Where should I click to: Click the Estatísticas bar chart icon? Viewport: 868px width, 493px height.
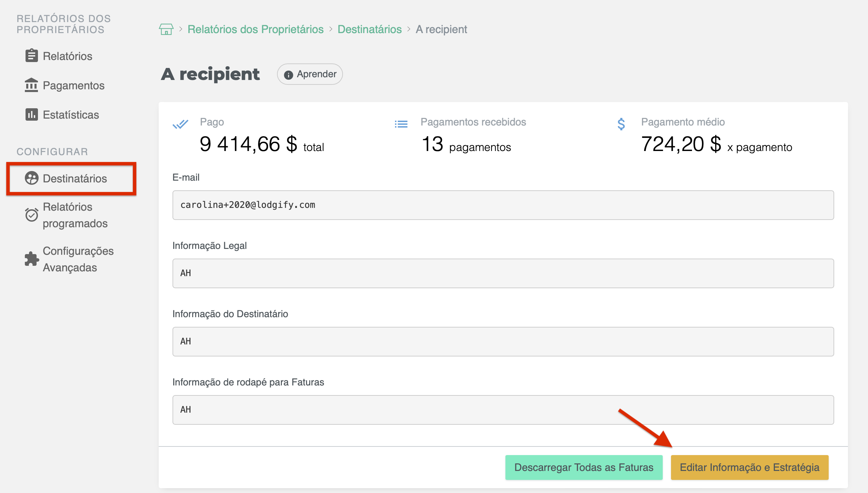pyautogui.click(x=31, y=114)
